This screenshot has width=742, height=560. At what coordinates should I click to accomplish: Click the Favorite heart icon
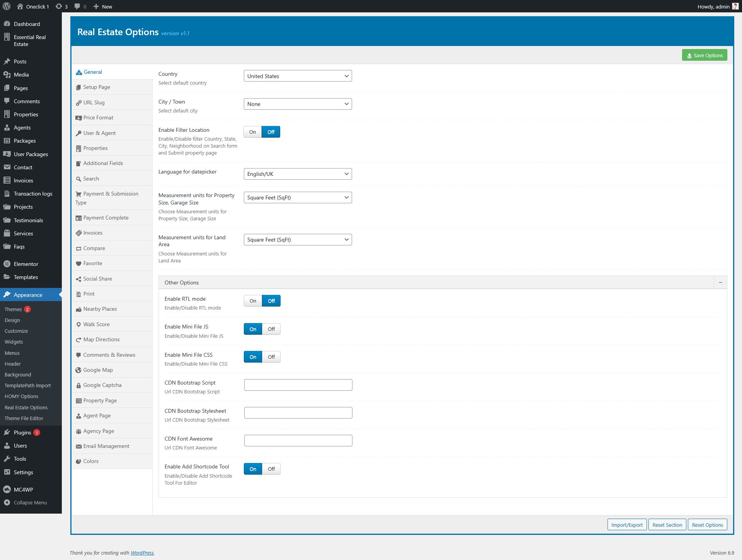tap(78, 264)
